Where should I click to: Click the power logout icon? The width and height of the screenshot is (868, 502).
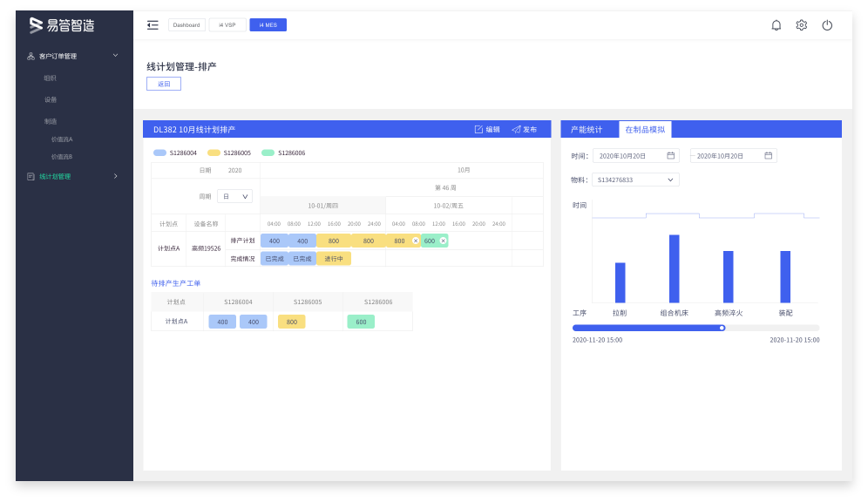click(827, 25)
